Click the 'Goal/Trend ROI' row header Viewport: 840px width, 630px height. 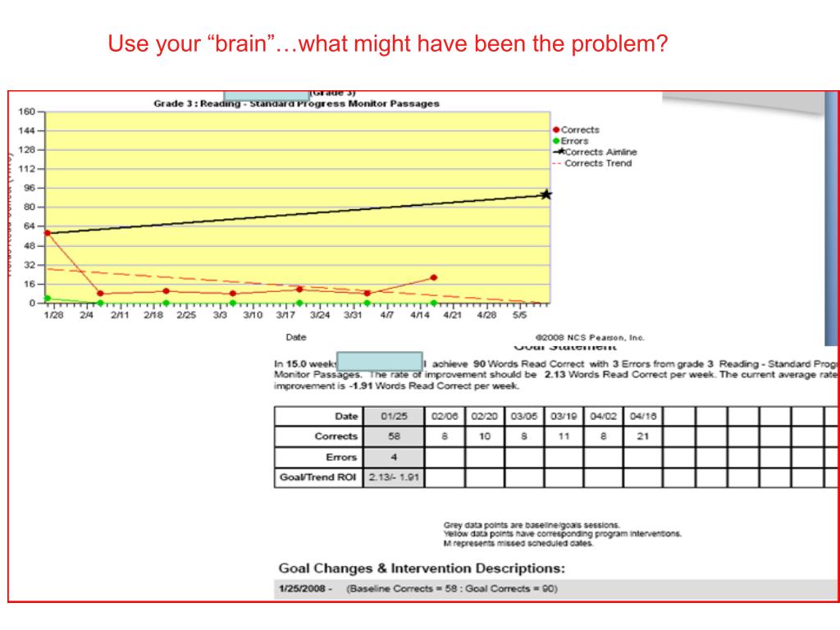pyautogui.click(x=317, y=477)
